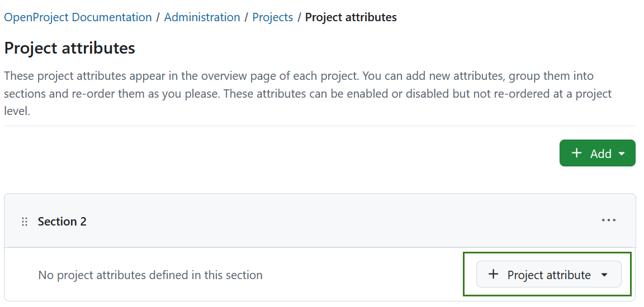Expand the caret arrow on Add button
This screenshot has height=307, width=644.
point(622,153)
